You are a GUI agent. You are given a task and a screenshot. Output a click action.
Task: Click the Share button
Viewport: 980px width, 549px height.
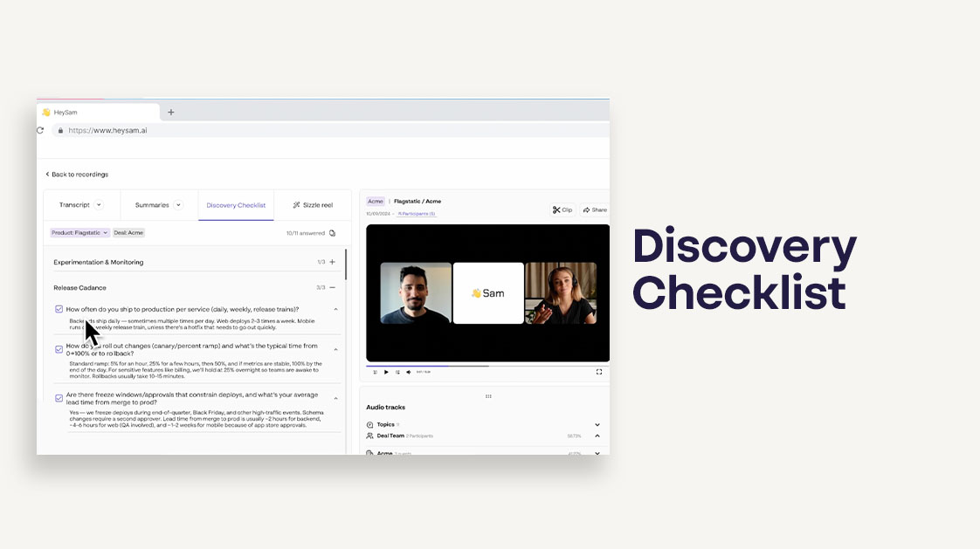click(x=595, y=209)
